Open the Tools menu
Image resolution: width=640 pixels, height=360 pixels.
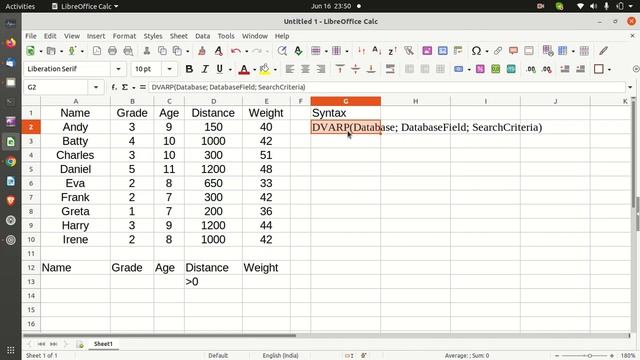point(226,36)
